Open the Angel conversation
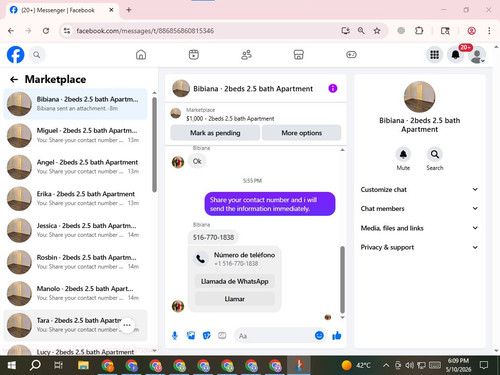 click(x=75, y=167)
